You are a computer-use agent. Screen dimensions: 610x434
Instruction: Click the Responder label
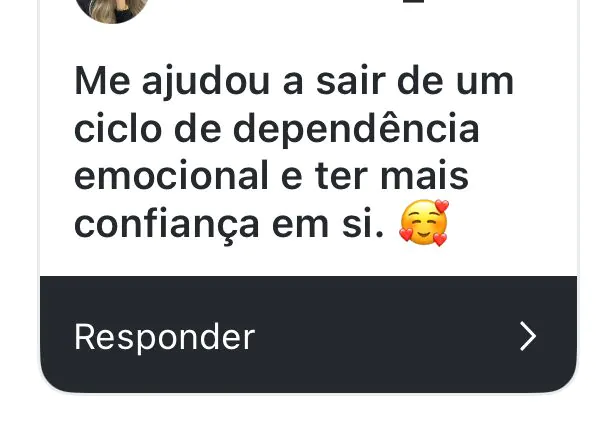(165, 338)
